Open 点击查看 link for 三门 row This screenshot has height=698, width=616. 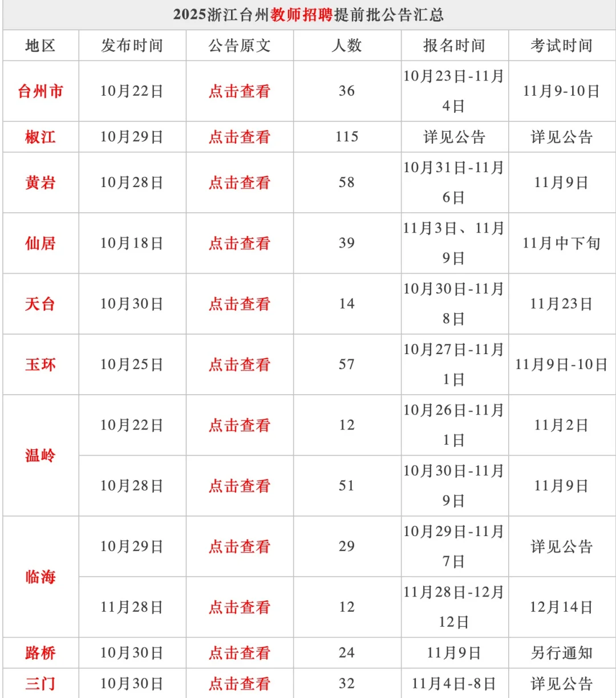tap(240, 684)
